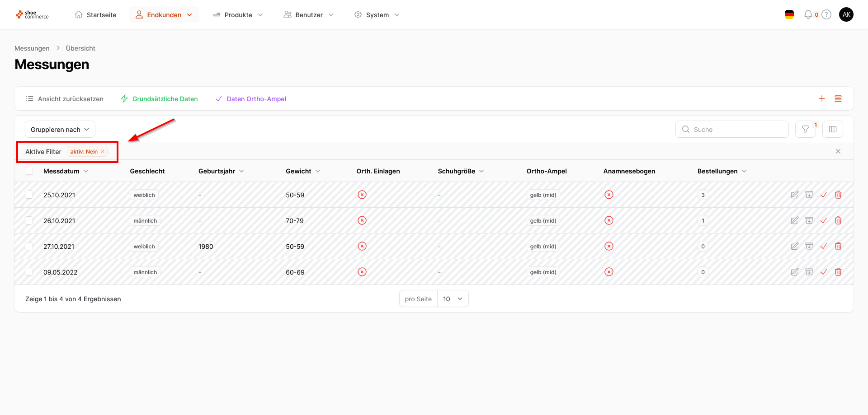
Task: Activate the 27.10.2021 measurement with checkmark
Action: (823, 247)
